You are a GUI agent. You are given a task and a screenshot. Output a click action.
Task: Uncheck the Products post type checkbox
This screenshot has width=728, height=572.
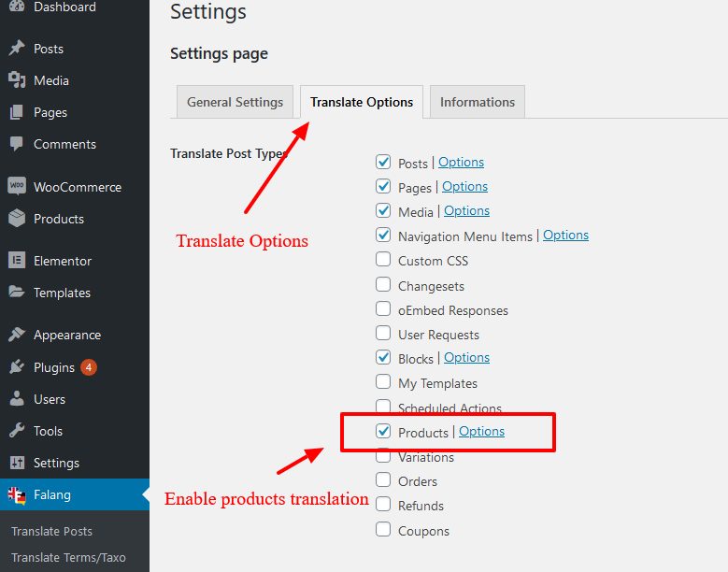tap(383, 431)
